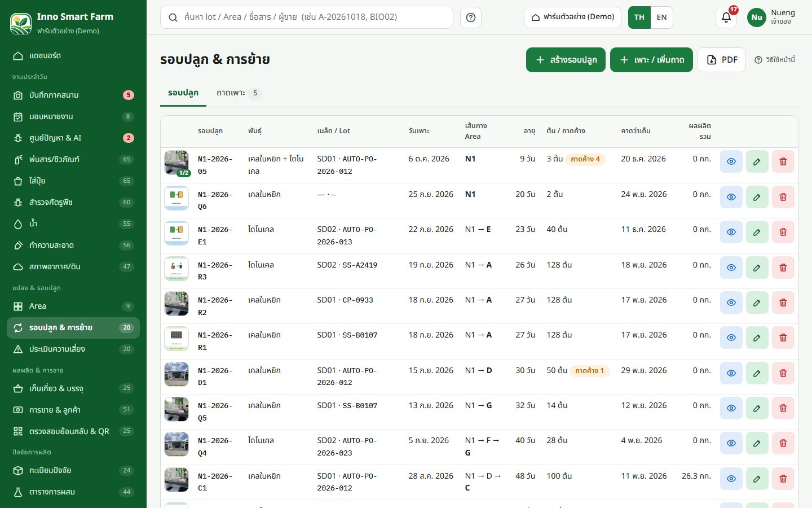Open ประเมินความเสี่ยง in sidebar
The image size is (812, 508).
pos(73,349)
